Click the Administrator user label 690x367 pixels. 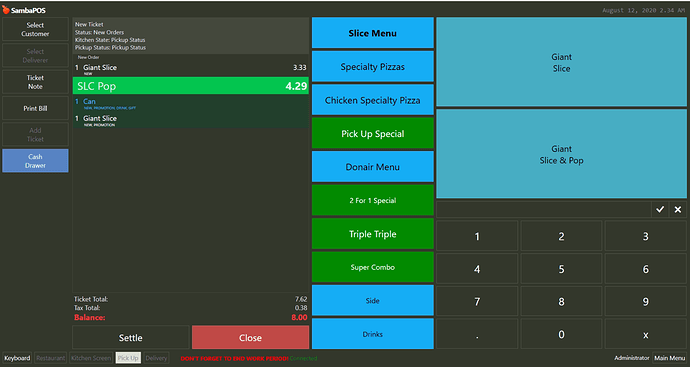pyautogui.click(x=631, y=358)
